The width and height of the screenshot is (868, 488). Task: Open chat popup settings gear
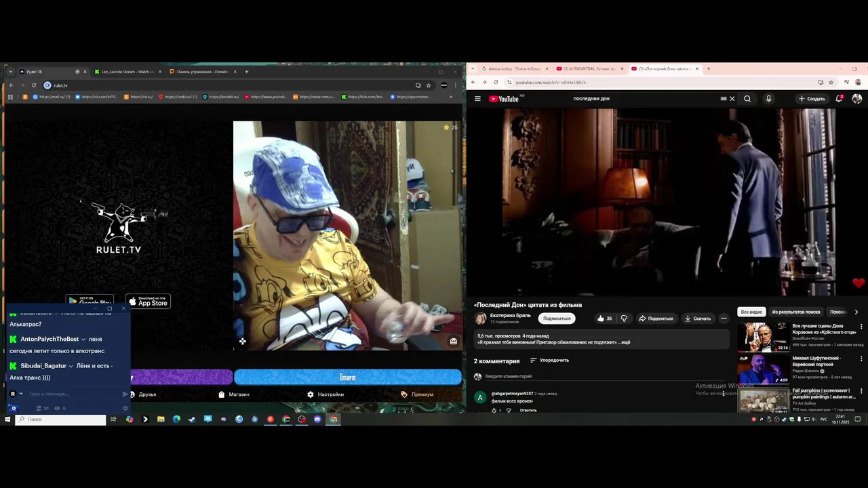(x=125, y=408)
